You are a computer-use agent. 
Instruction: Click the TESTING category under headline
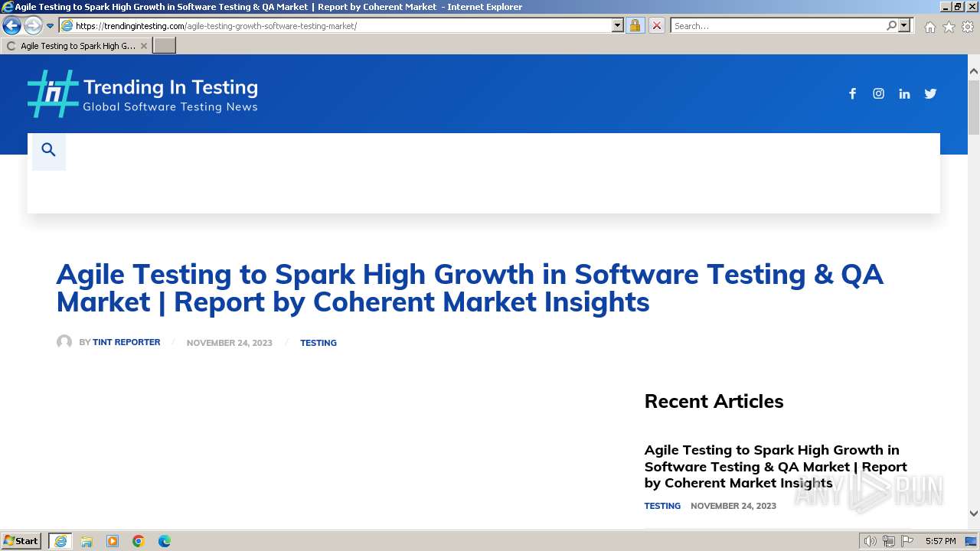pyautogui.click(x=318, y=343)
